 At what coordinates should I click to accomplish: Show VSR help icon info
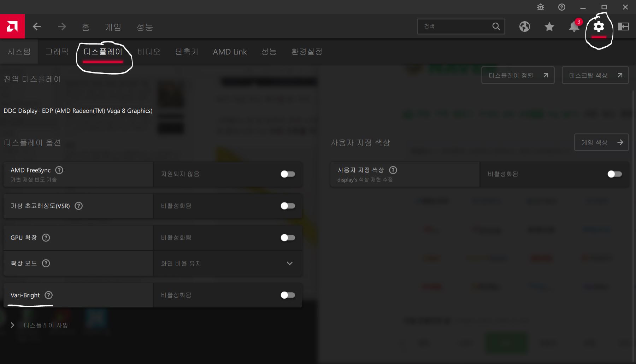click(79, 206)
